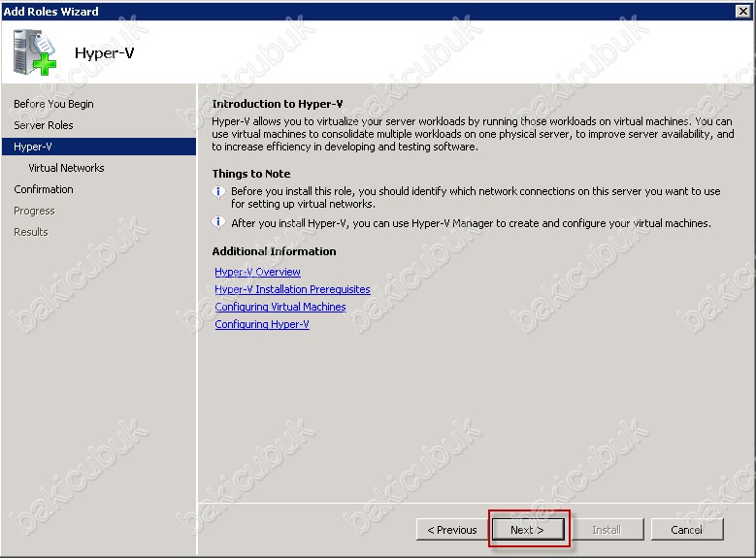756x559 pixels.
Task: Select the Confirmation step
Action: click(x=44, y=189)
